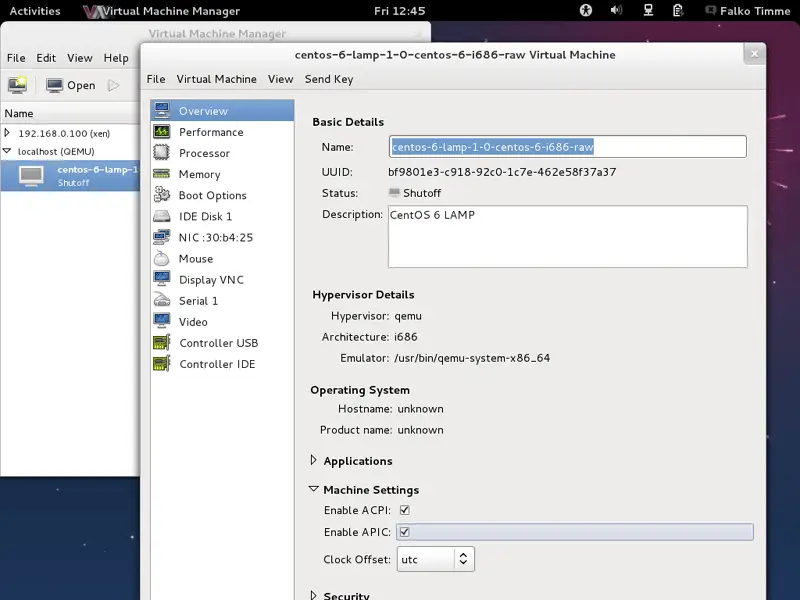
Task: Click the Controller USB card icon
Action: point(162,343)
